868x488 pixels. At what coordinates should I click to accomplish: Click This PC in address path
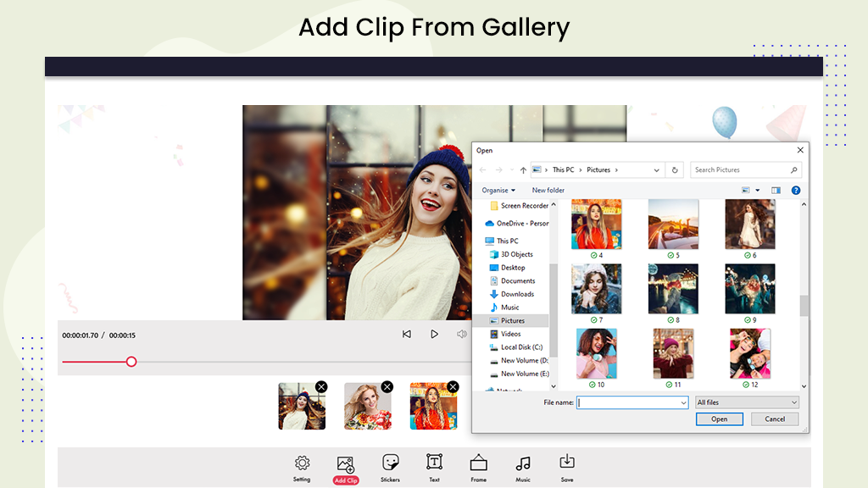[563, 169]
